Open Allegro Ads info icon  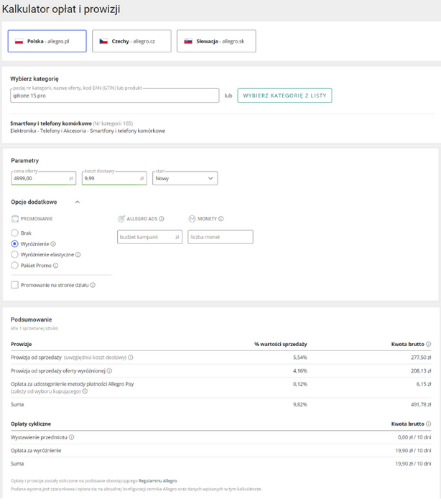click(x=162, y=219)
